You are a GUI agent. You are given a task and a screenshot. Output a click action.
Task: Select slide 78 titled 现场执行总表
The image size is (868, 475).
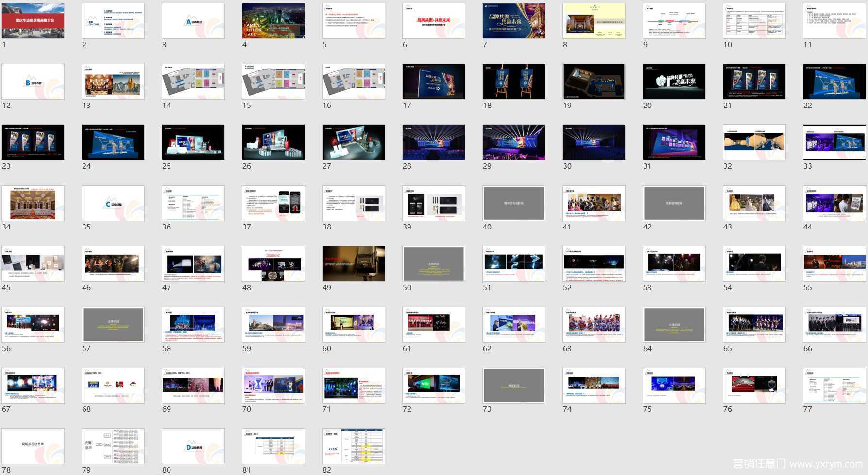pyautogui.click(x=33, y=446)
